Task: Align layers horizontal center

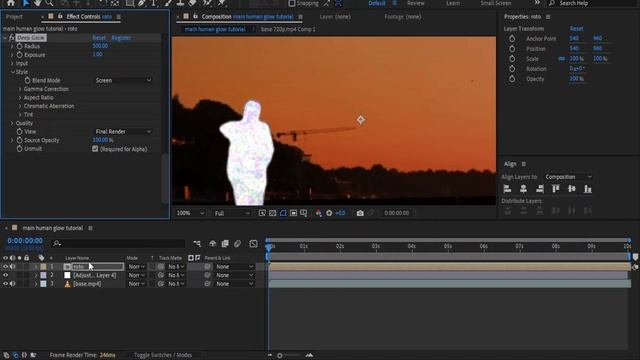Action: point(523,189)
